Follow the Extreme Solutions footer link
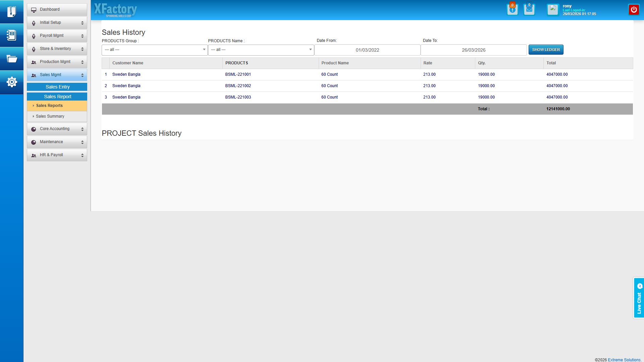 tap(624, 360)
